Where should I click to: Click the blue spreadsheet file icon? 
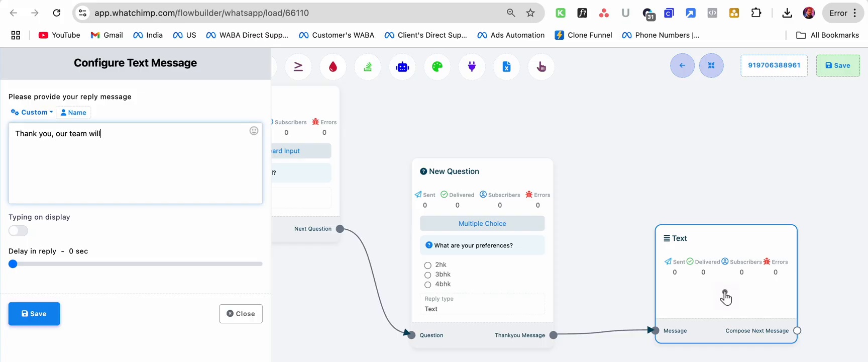tap(506, 67)
